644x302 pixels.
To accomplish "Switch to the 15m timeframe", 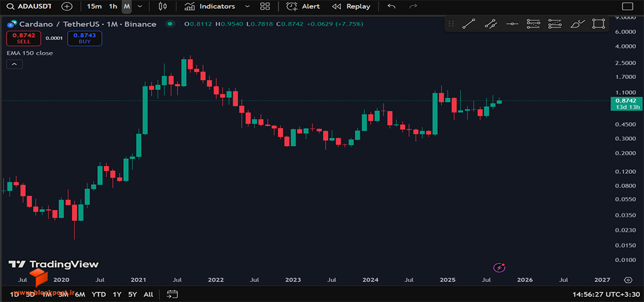I will click(94, 6).
